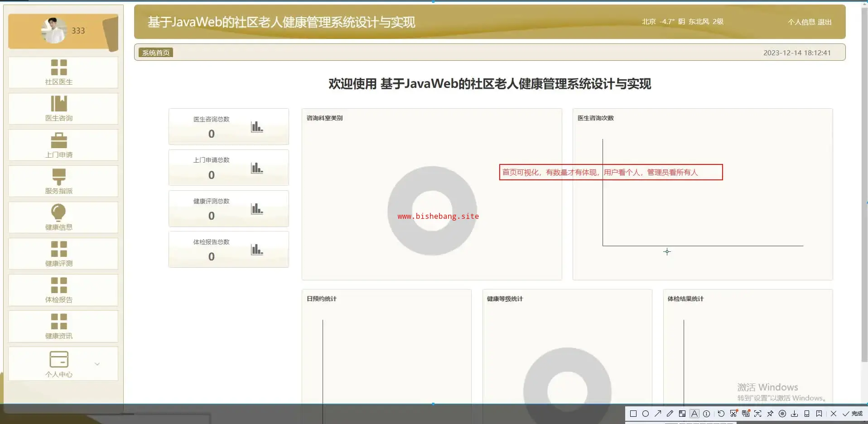Select the numbered marker tool
The image size is (868, 424).
pyautogui.click(x=706, y=414)
